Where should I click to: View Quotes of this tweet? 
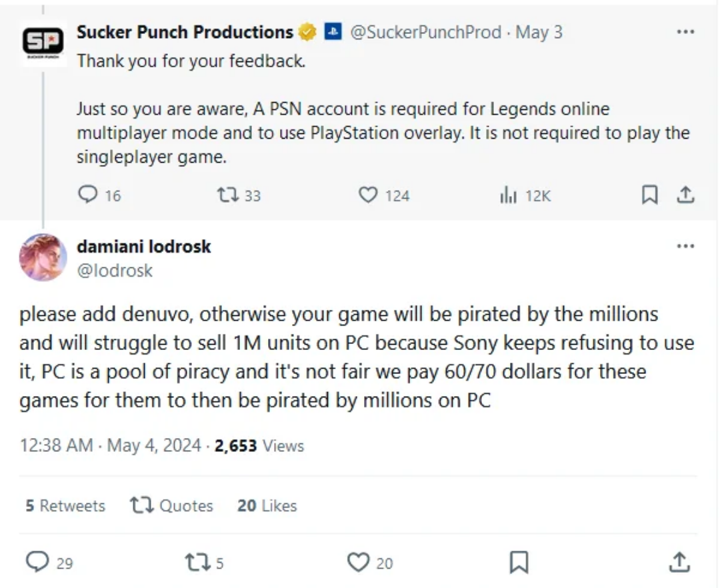[171, 506]
